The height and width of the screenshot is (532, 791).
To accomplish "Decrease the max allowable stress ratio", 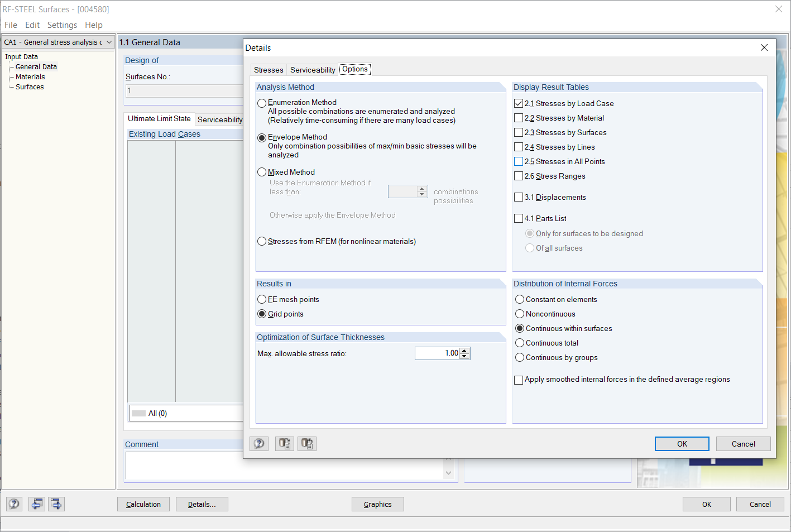I will (x=464, y=356).
